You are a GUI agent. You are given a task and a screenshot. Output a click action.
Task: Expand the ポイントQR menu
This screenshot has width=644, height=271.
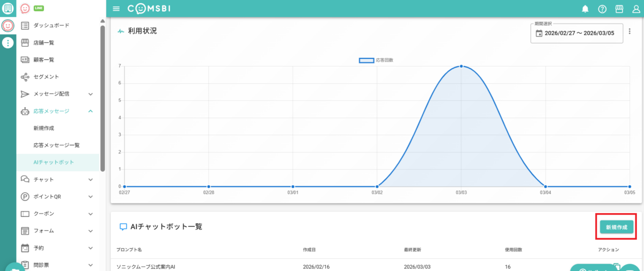tap(91, 196)
